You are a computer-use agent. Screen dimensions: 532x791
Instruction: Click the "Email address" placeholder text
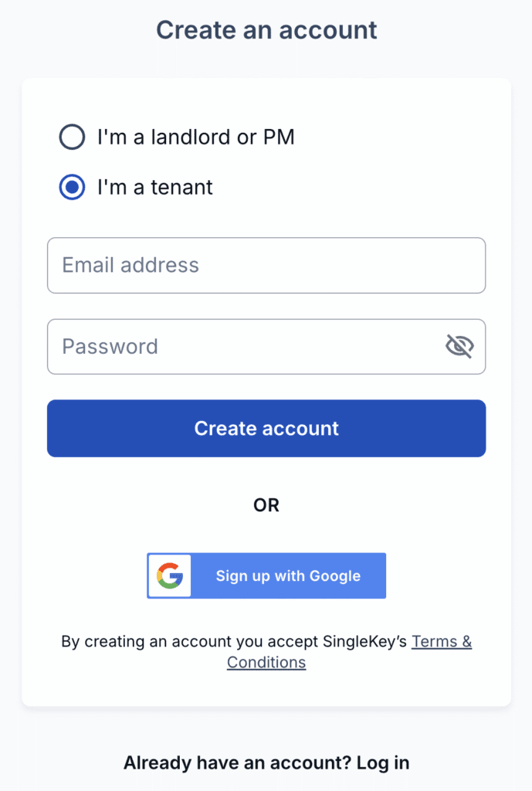130,266
